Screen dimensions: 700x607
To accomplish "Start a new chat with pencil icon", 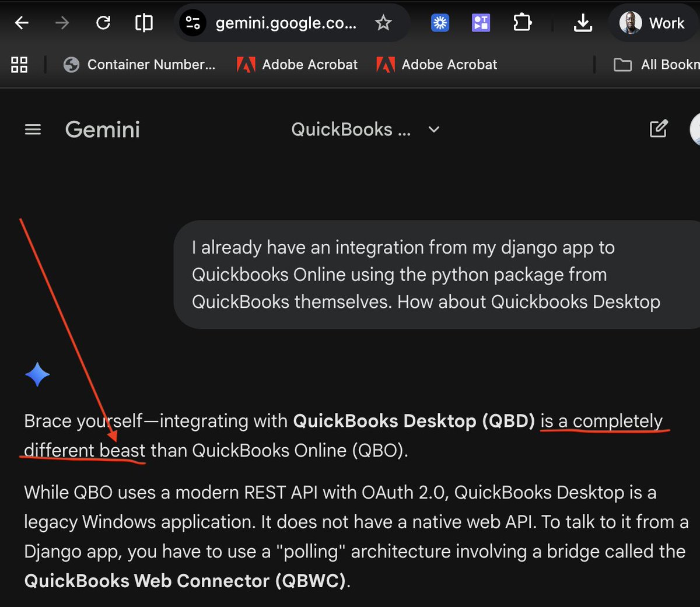I will click(659, 129).
